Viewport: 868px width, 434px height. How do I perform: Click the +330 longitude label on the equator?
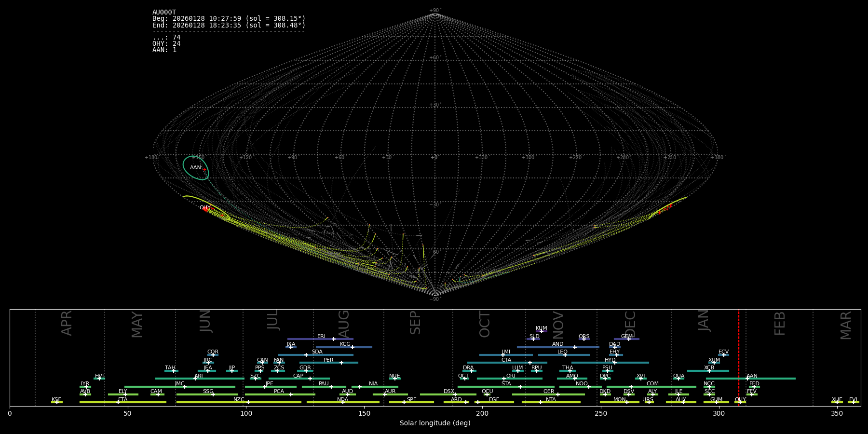coord(482,158)
